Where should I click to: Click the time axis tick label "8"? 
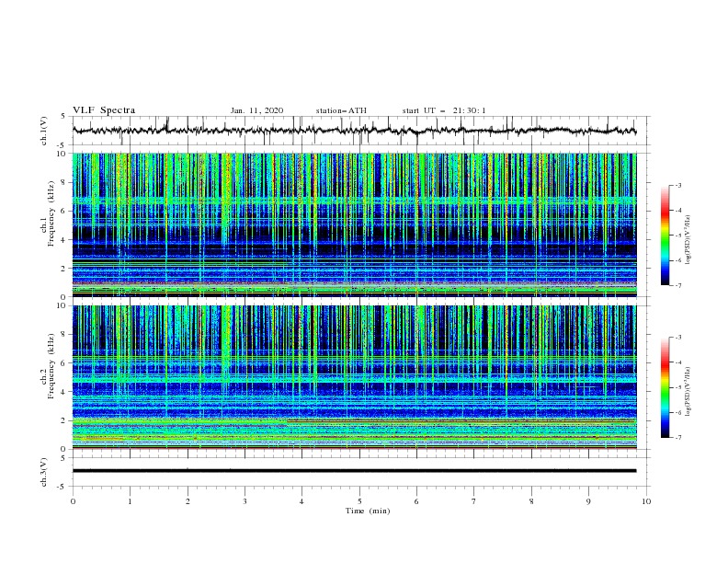click(x=531, y=501)
